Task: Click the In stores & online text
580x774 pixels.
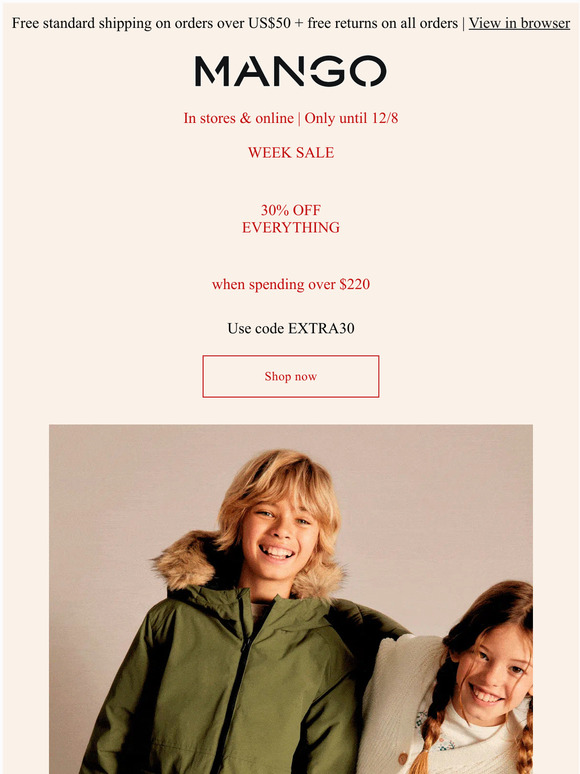Action: [238, 118]
